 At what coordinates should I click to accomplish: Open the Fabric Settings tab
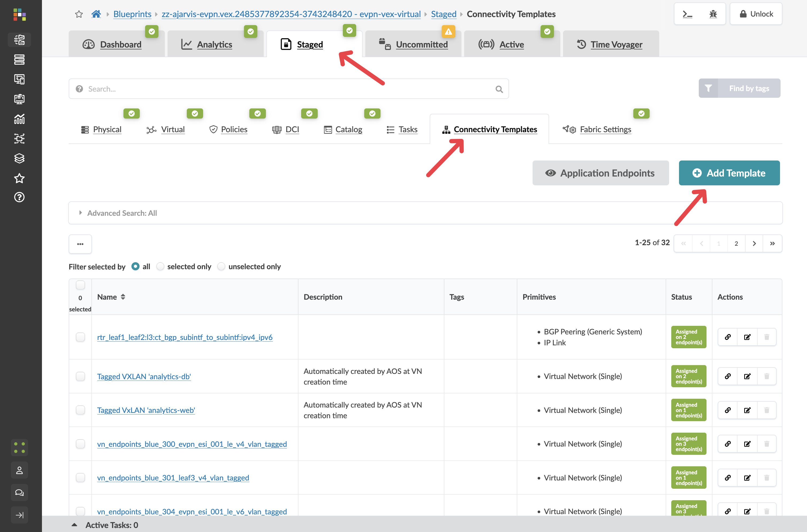coord(605,129)
